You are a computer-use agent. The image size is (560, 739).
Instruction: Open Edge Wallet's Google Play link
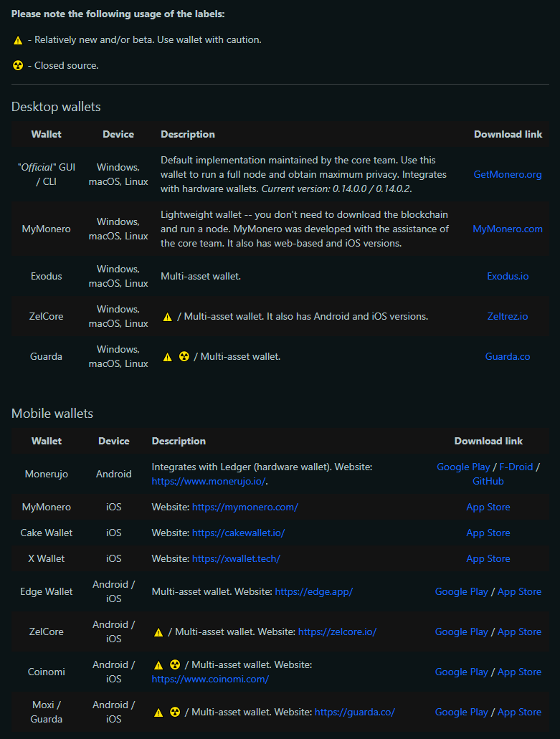[462, 592]
